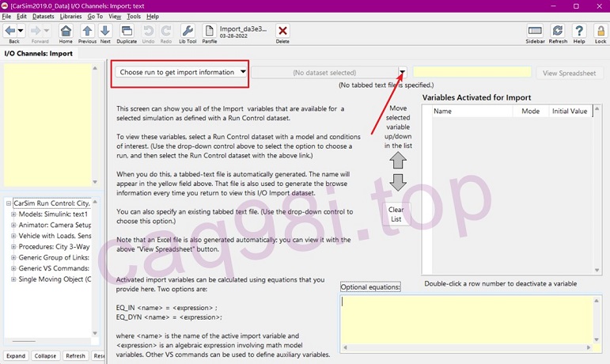Move selected variable up arrow
Screen dimensions: 610x364
pyautogui.click(x=398, y=160)
